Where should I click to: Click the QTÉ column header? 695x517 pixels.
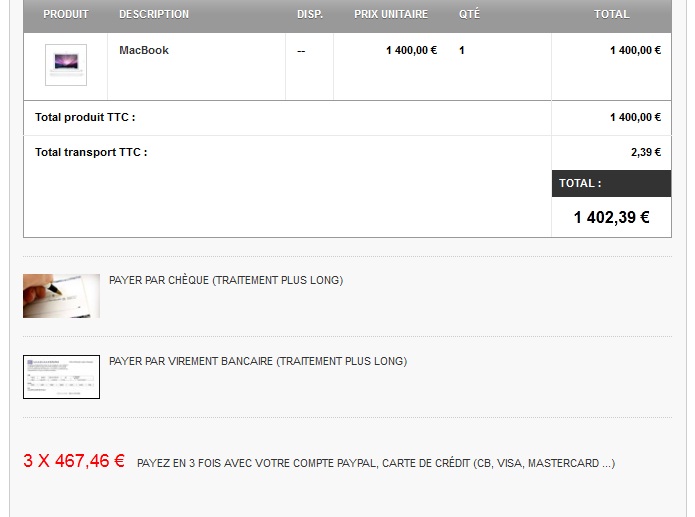click(x=469, y=14)
